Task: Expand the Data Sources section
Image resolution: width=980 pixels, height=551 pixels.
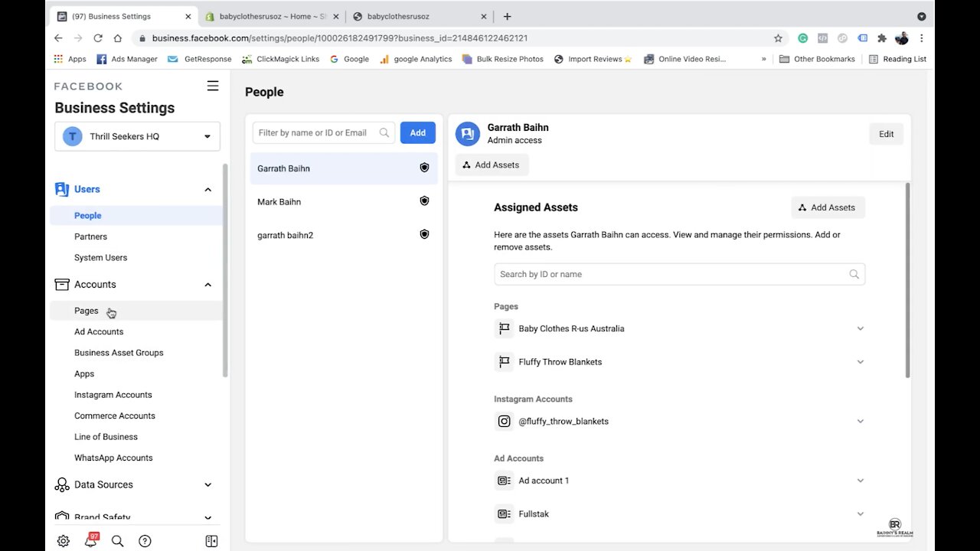Action: (x=207, y=484)
